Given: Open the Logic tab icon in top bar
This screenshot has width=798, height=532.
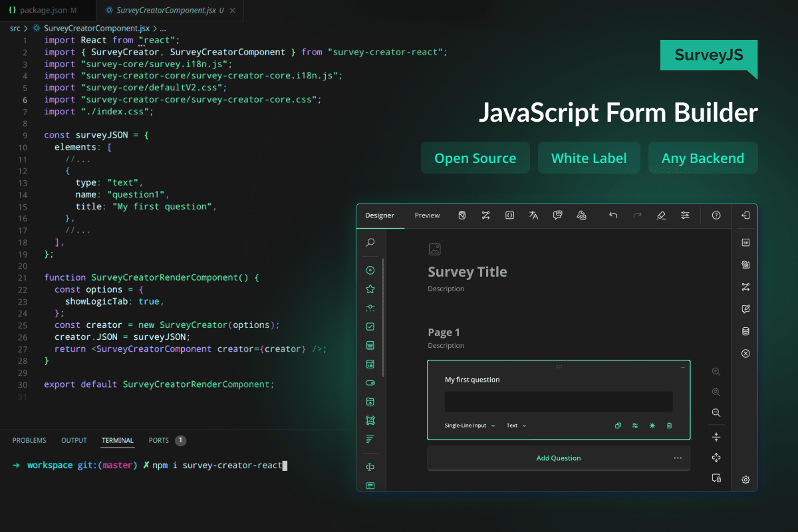Looking at the screenshot, I should [485, 215].
